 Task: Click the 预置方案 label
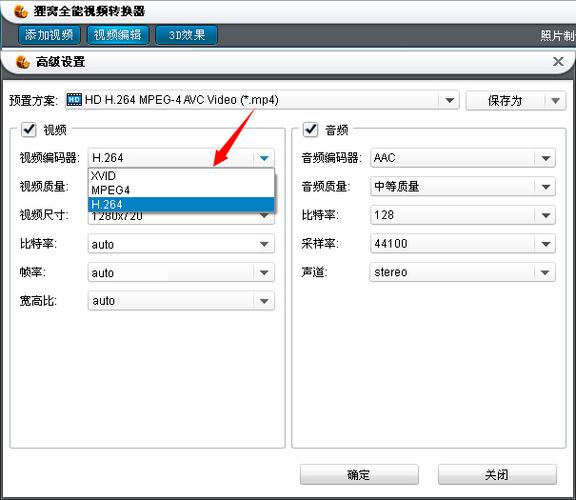33,100
